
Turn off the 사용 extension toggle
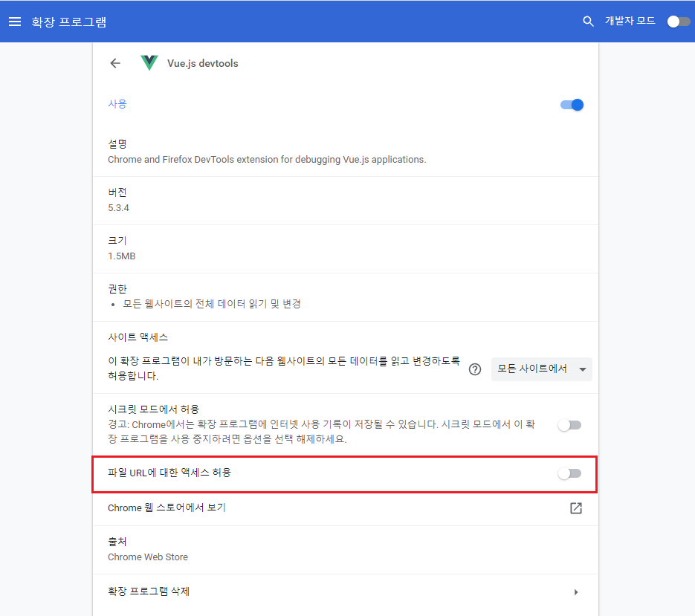572,105
